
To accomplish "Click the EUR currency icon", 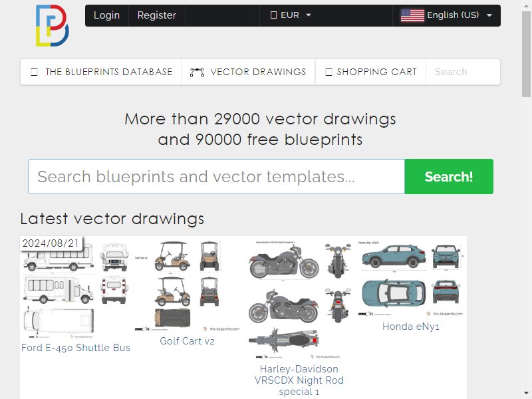I will click(273, 15).
